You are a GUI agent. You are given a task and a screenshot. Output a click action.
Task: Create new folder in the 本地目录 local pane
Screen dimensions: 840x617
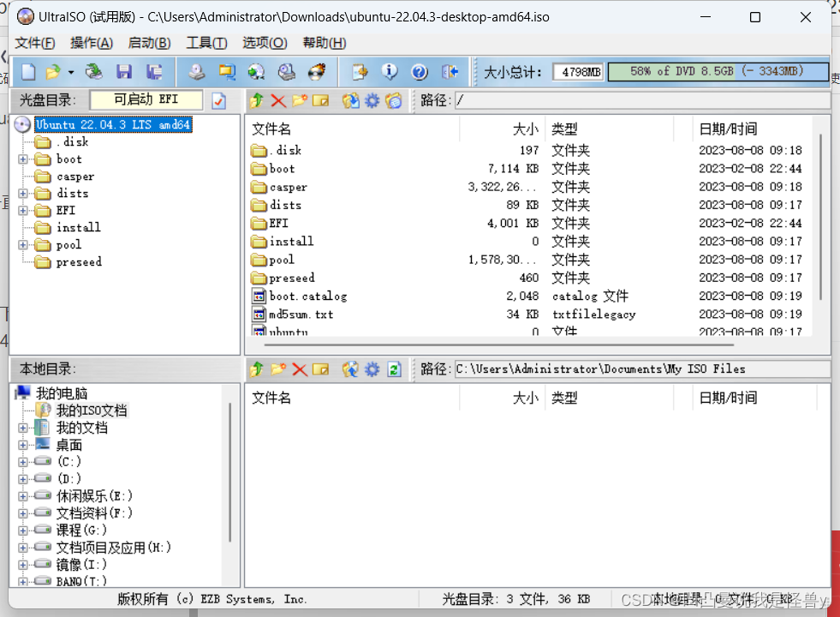pos(278,368)
